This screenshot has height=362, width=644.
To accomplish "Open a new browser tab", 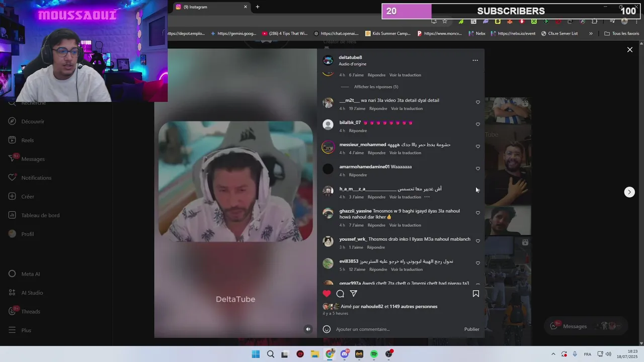I will [x=258, y=7].
